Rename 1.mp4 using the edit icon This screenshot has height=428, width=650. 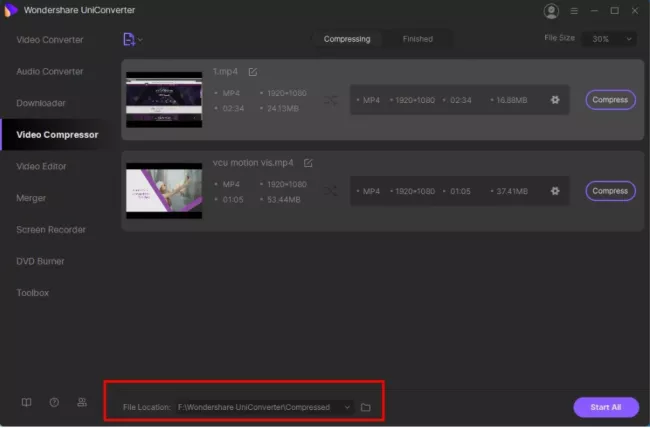pyautogui.click(x=253, y=72)
